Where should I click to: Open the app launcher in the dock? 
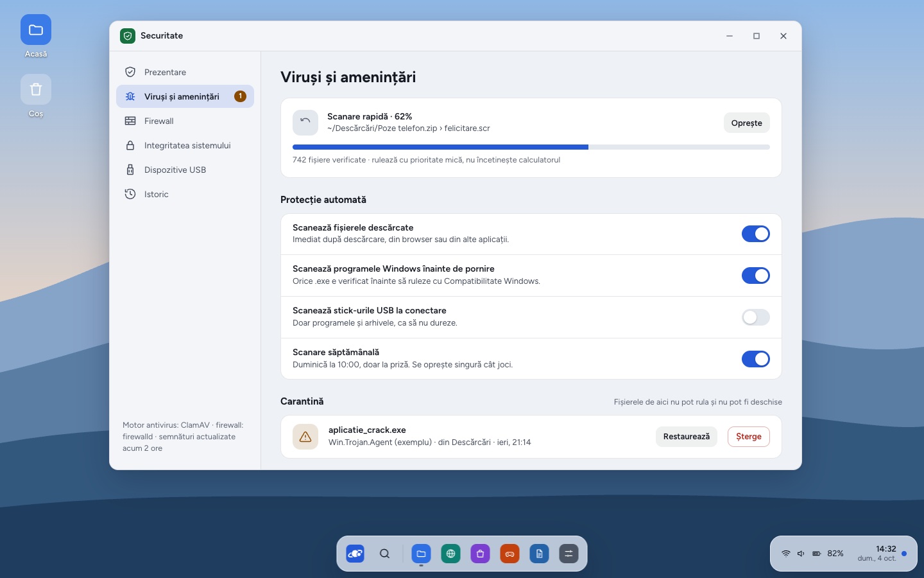click(355, 554)
